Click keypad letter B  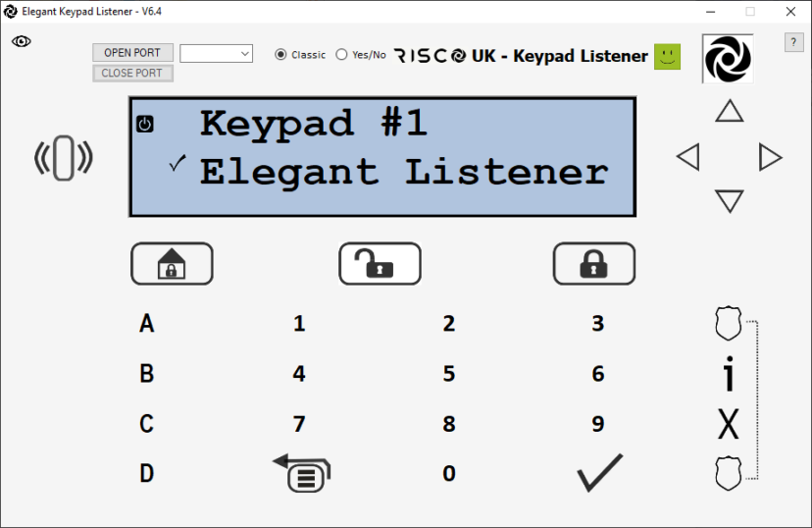[146, 374]
